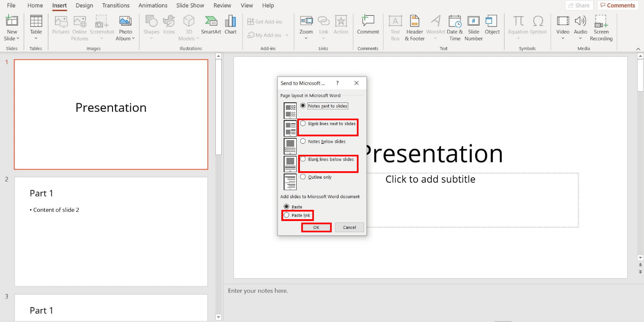This screenshot has width=644, height=322.
Task: Click the New Slide icon
Action: 12,21
